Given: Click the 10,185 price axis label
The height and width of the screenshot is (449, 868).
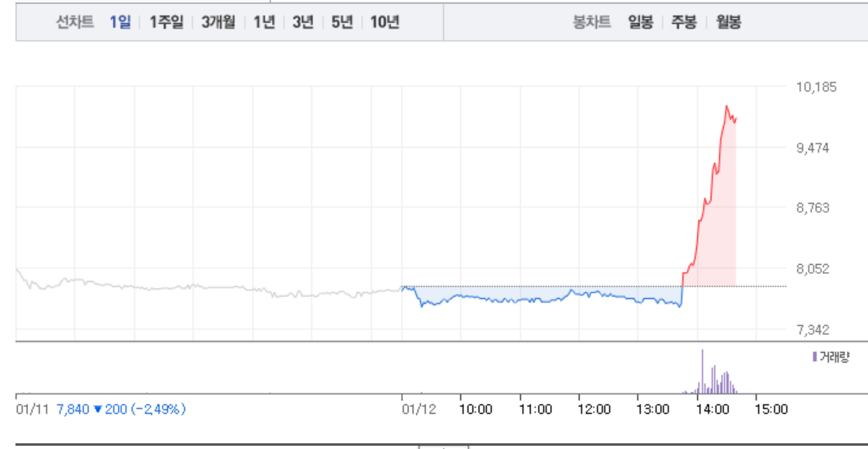Looking at the screenshot, I should point(817,87).
